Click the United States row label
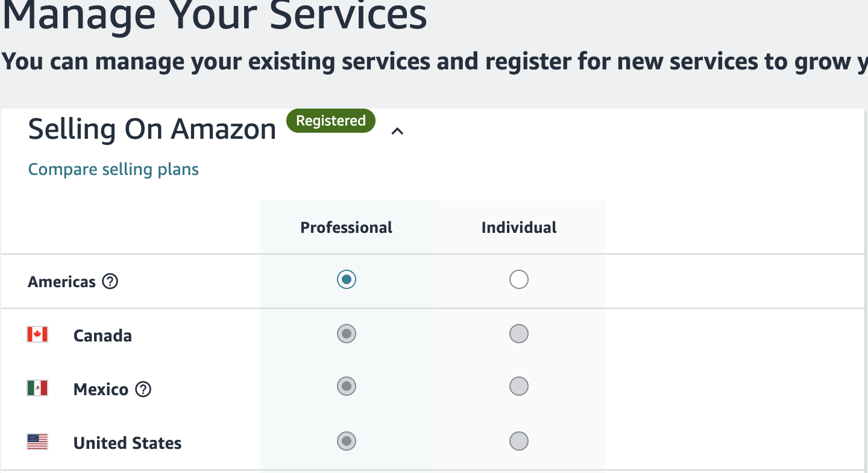Viewport: 868px width, 473px height. click(x=127, y=443)
